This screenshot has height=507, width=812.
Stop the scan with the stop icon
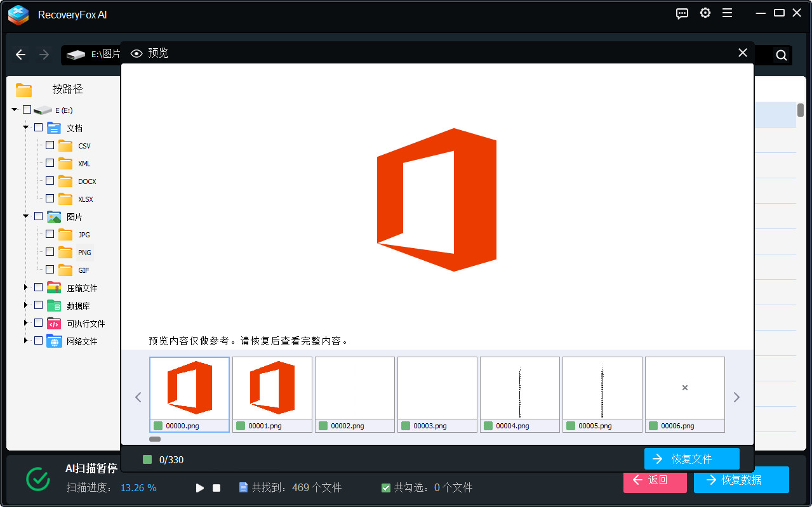click(x=216, y=487)
